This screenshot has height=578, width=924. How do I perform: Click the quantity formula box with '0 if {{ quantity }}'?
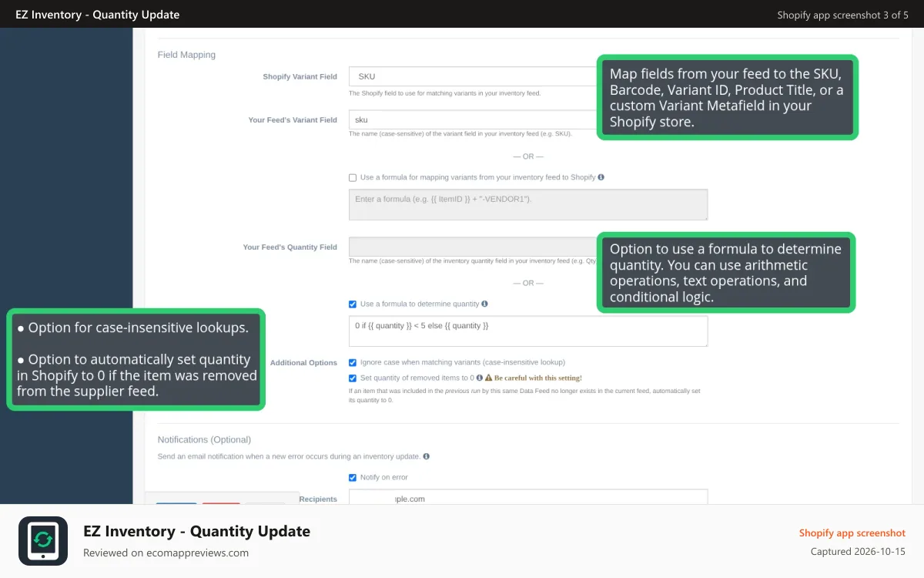pyautogui.click(x=528, y=331)
